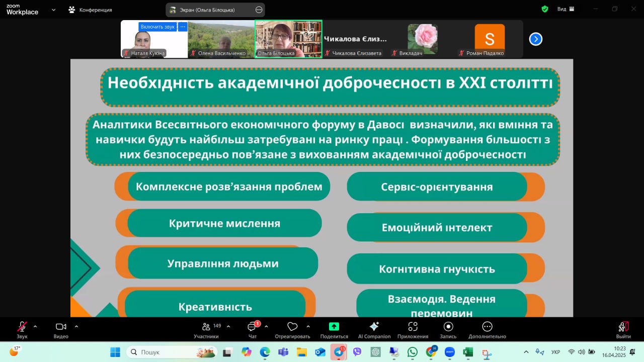Open Viber from the taskbar
This screenshot has height=362, width=644.
[x=357, y=352]
